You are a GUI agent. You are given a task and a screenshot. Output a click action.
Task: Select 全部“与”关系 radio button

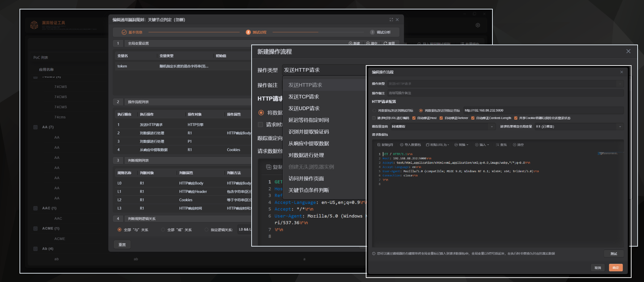119,230
